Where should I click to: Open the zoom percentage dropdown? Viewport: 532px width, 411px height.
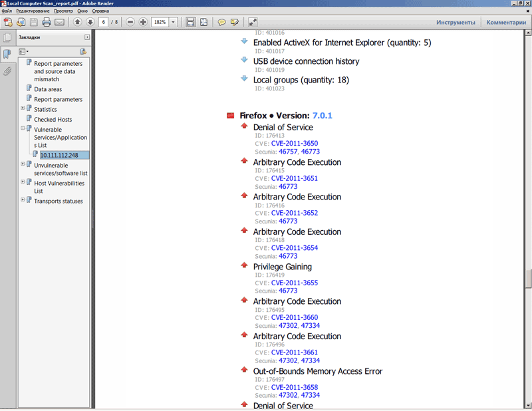tap(173, 21)
